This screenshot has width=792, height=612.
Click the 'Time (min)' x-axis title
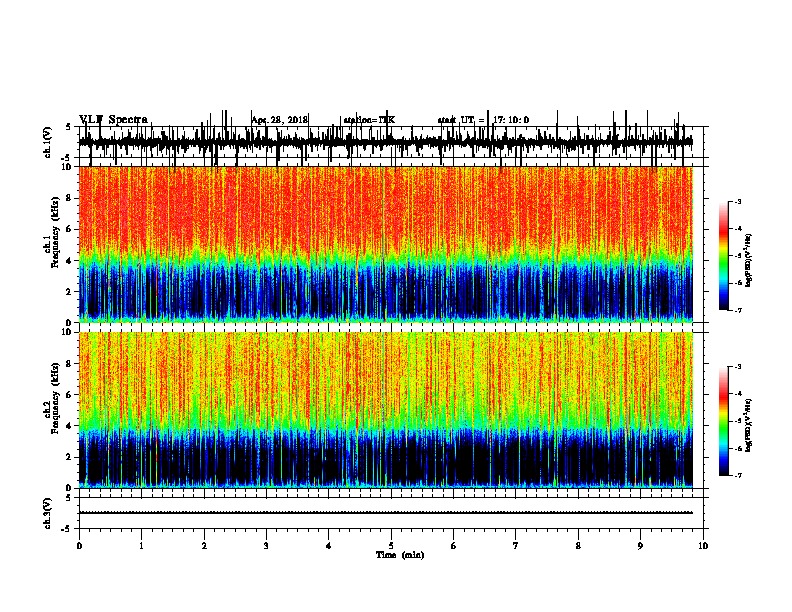[400, 555]
